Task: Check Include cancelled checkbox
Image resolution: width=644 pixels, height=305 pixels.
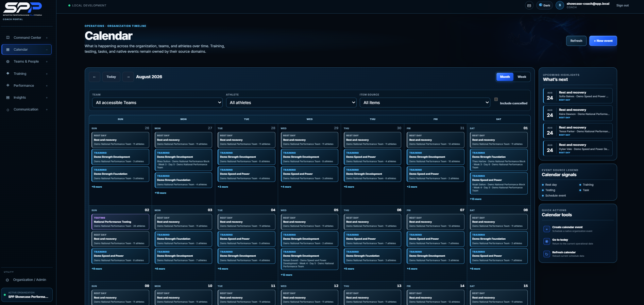Action: point(496,99)
